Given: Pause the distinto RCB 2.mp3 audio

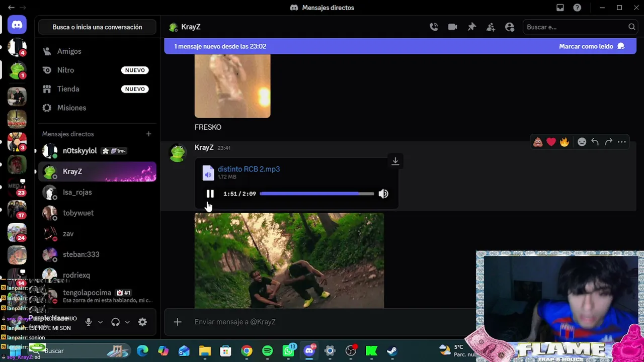Looking at the screenshot, I should (210, 194).
